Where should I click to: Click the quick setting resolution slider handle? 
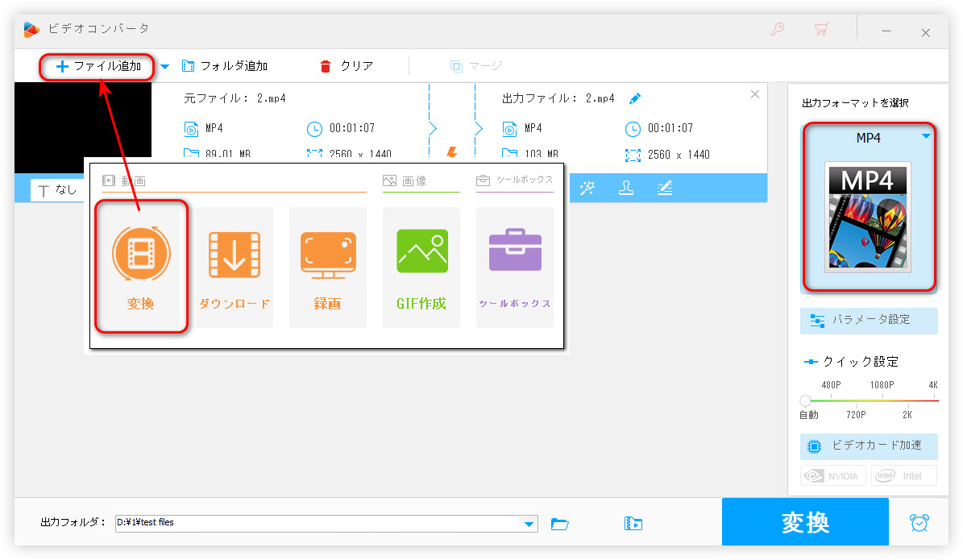coord(805,400)
